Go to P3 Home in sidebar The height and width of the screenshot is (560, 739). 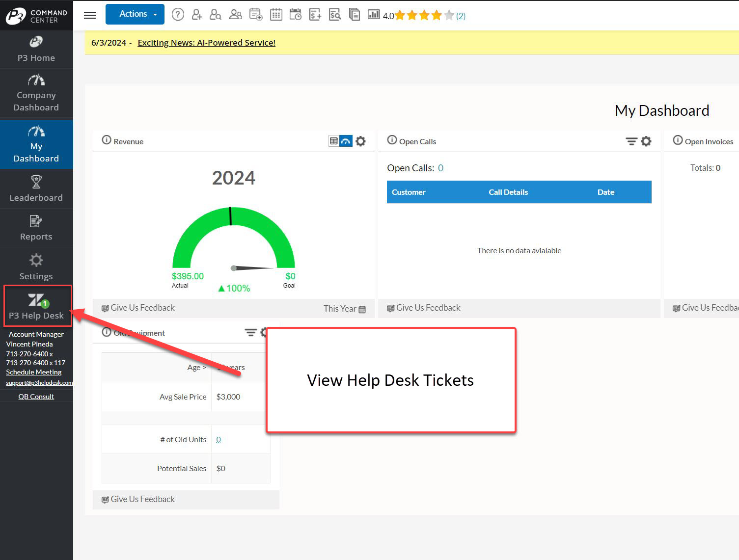[x=36, y=50]
